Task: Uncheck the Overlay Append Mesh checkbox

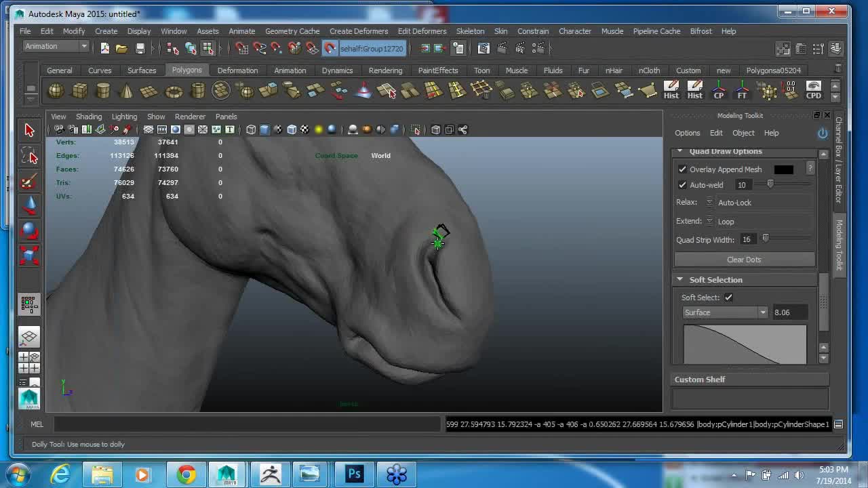Action: (683, 169)
